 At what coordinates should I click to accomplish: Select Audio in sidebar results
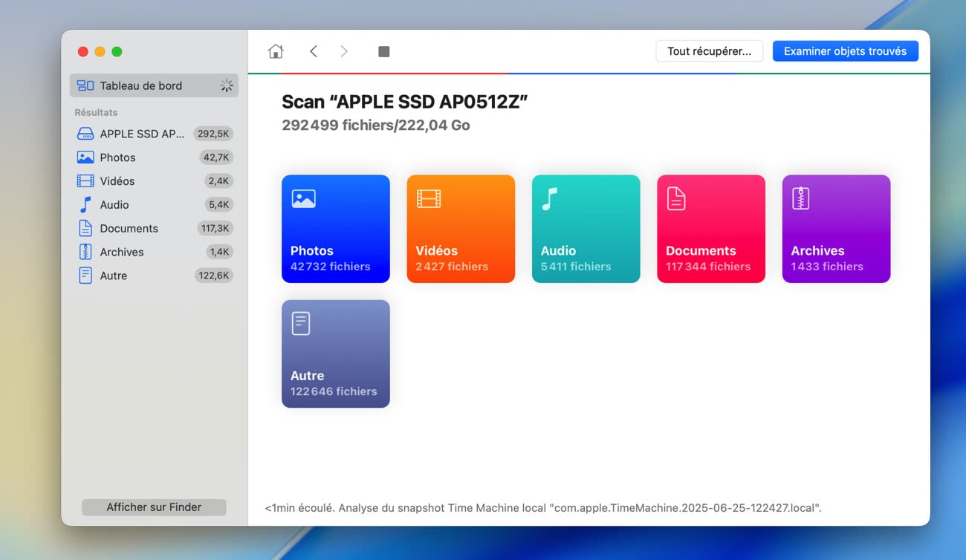[x=154, y=204]
